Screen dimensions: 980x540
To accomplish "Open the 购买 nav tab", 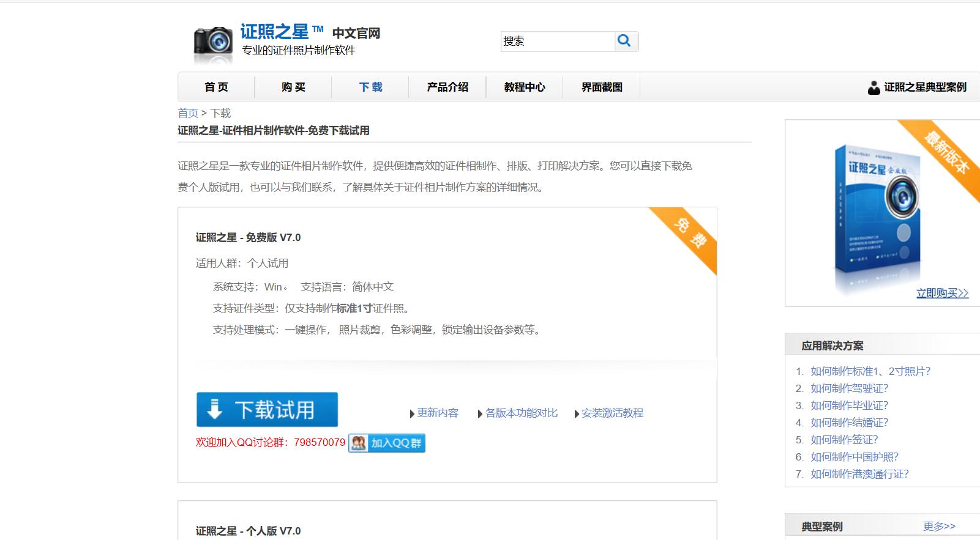I will (293, 87).
